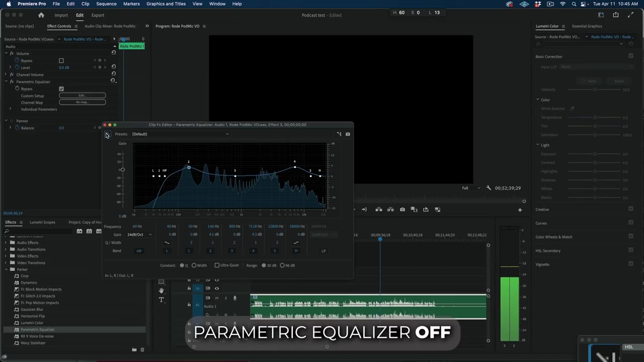The width and height of the screenshot is (644, 362).
Task: Select Constant Width radio button
Action: click(194, 265)
